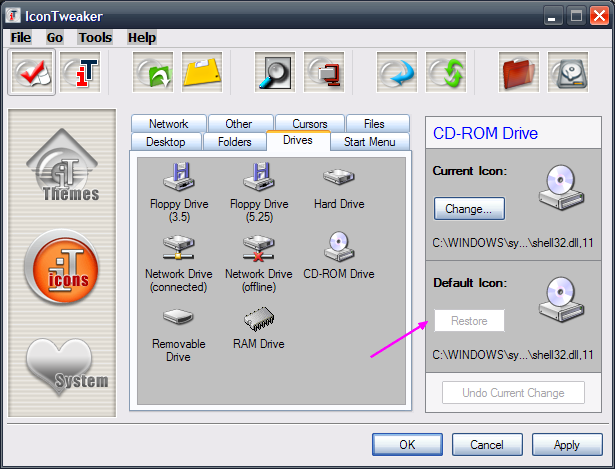Open the Tools menu

[x=95, y=38]
